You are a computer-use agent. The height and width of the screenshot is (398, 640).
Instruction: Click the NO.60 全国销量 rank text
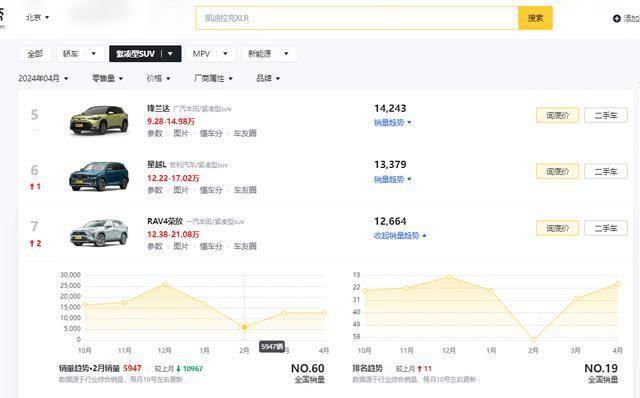click(308, 373)
